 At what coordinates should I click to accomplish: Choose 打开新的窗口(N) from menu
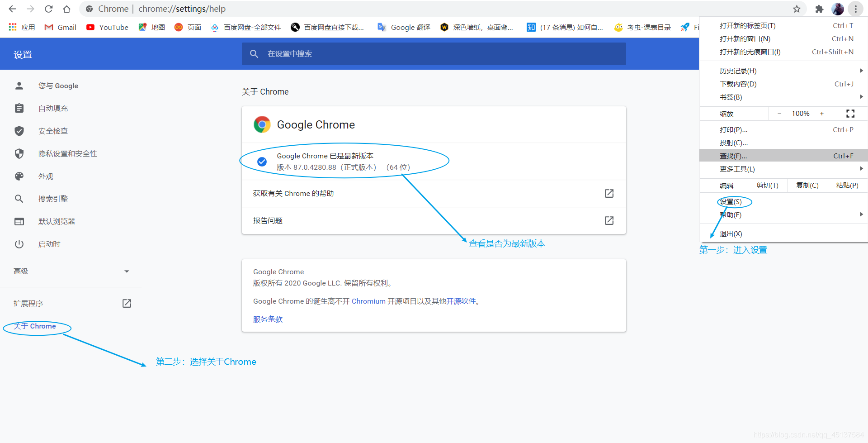pos(783,39)
